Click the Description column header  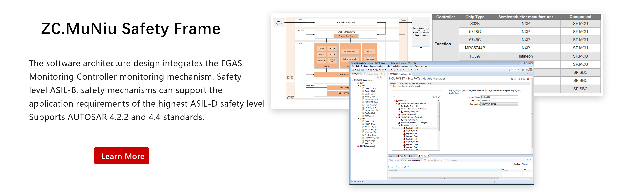coord(444,170)
